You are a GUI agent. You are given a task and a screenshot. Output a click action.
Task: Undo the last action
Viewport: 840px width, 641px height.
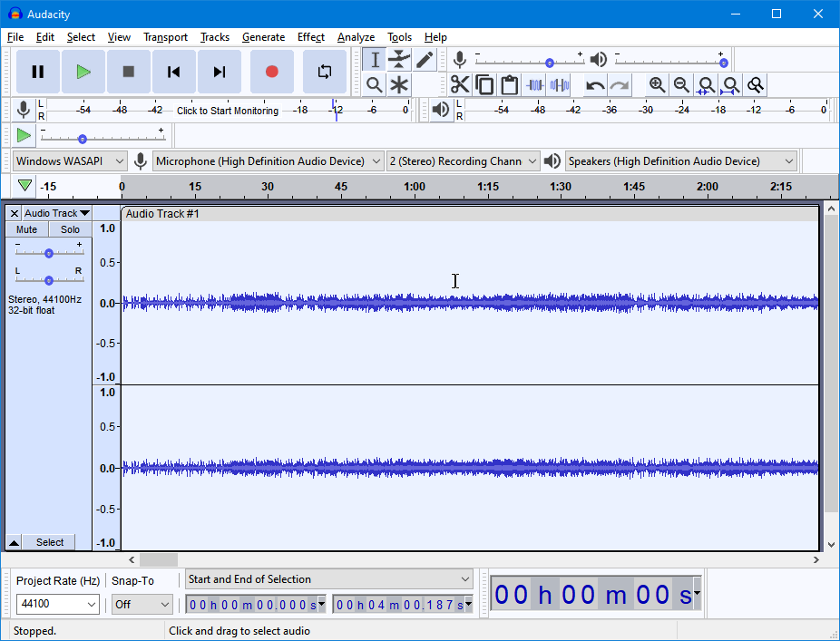pos(595,85)
